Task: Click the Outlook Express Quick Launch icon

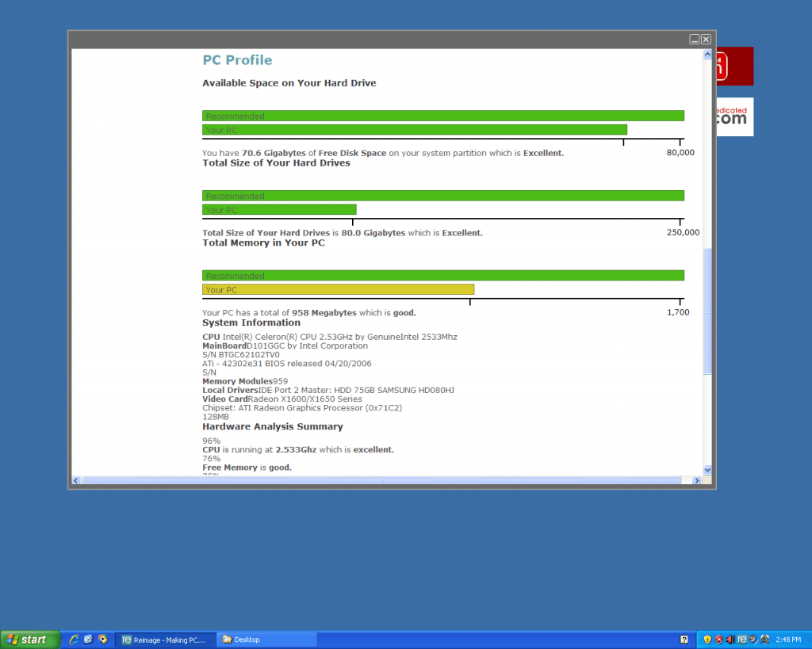Action: click(86, 639)
